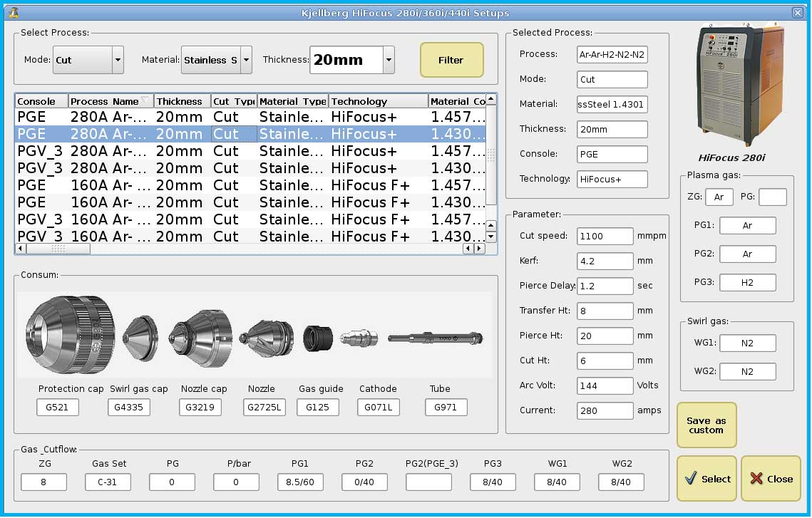Screen dimensions: 812x518
Task: Select first PGE 280A row with 1.457
Action: coord(251,117)
